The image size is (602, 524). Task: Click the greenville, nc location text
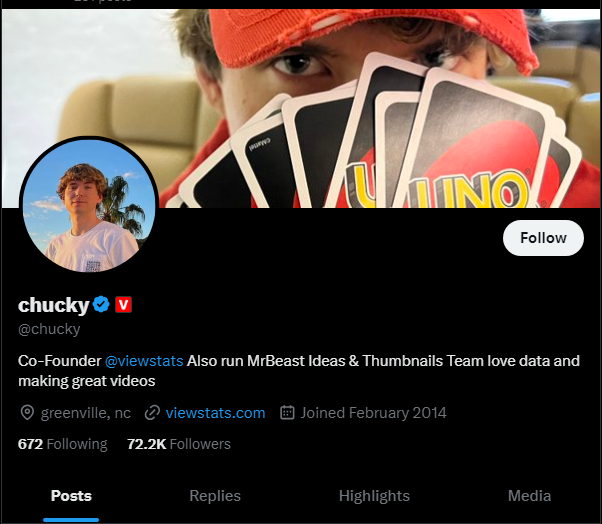pos(86,413)
